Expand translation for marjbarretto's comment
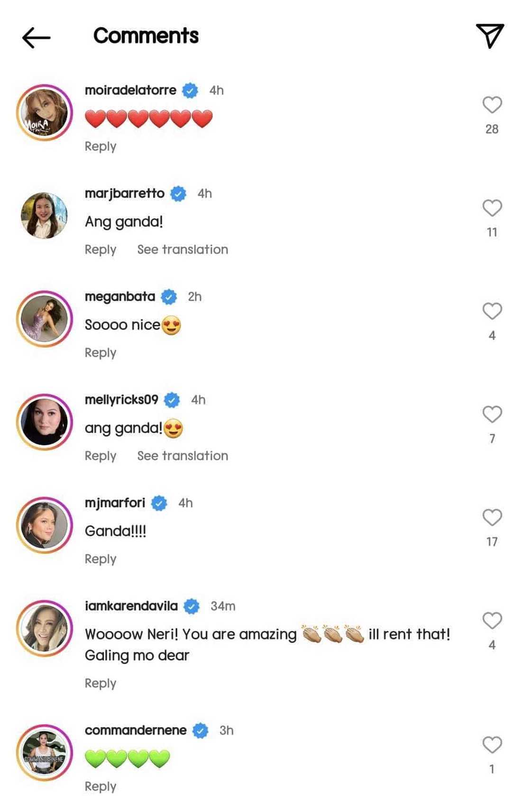Image resolution: width=531 pixels, height=812 pixels. tap(183, 250)
